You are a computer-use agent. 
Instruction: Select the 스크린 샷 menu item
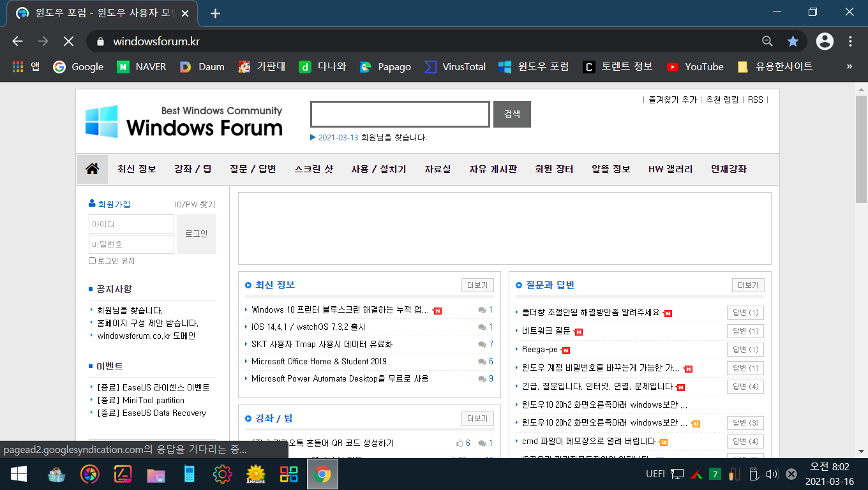[313, 169]
